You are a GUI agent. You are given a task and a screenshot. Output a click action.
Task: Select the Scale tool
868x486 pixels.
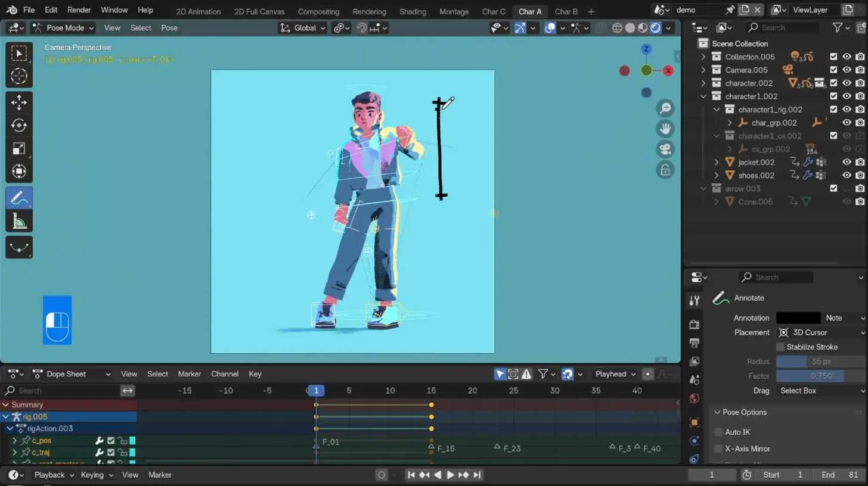click(x=19, y=148)
